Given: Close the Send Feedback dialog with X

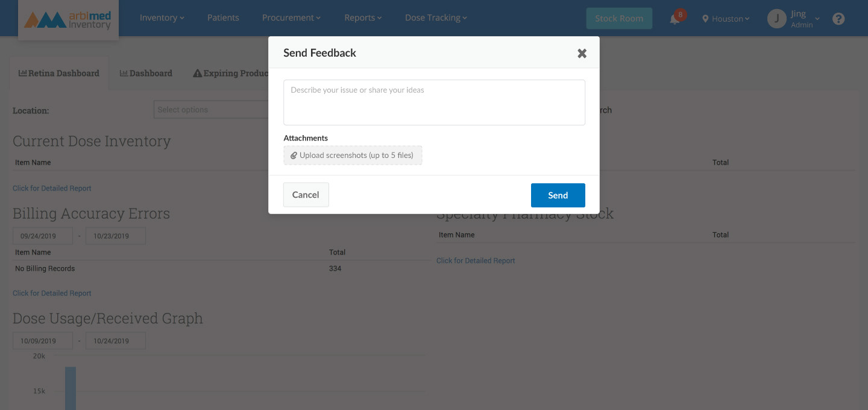Looking at the screenshot, I should tap(582, 53).
